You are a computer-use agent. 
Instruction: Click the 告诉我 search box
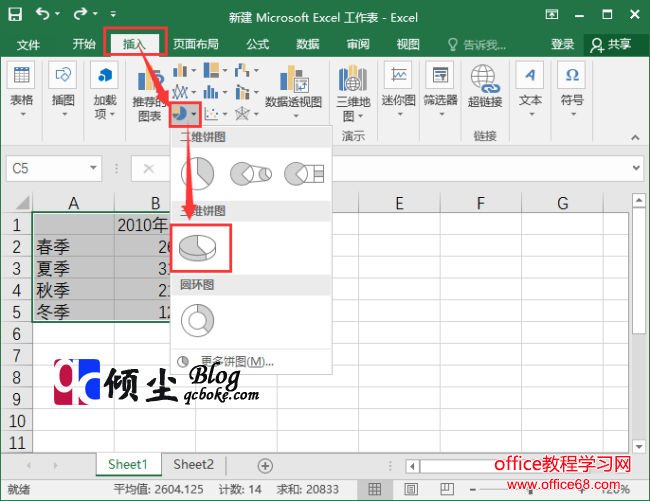point(478,44)
